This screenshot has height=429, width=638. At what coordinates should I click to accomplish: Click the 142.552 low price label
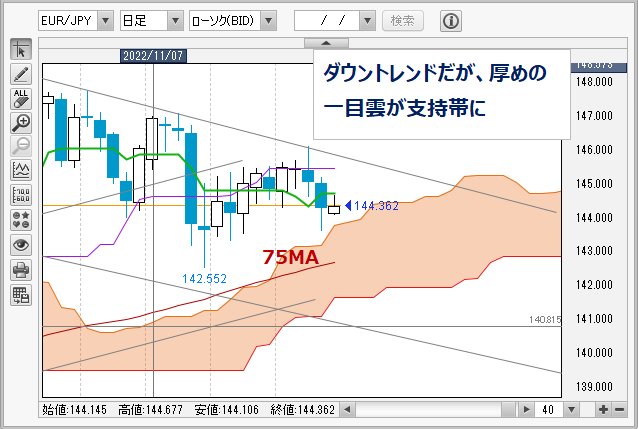(x=204, y=279)
